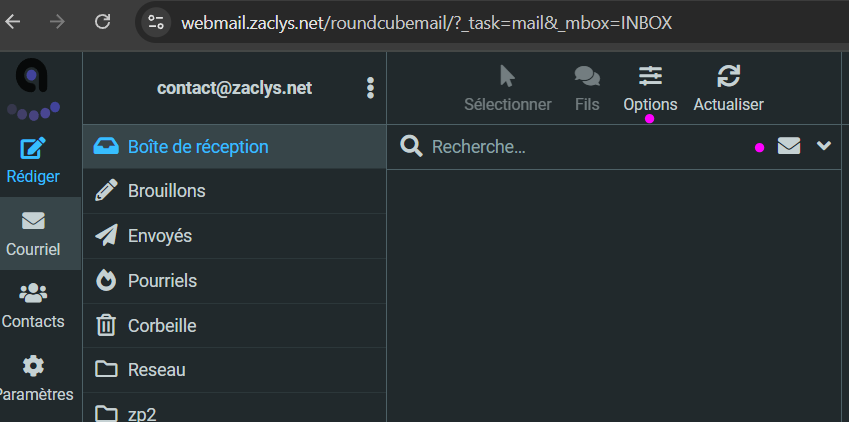Open the list Options sliders
The height and width of the screenshot is (422, 849).
650,77
